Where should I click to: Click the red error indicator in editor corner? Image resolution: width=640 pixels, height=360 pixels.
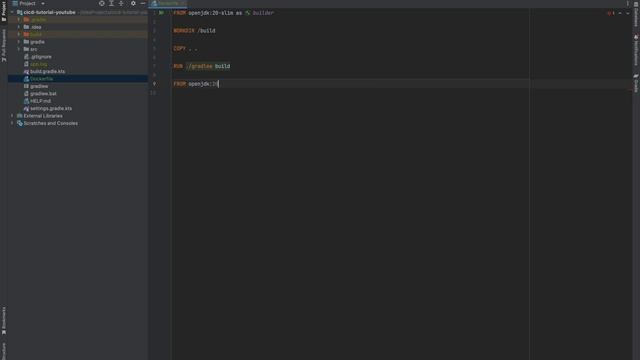pos(611,13)
